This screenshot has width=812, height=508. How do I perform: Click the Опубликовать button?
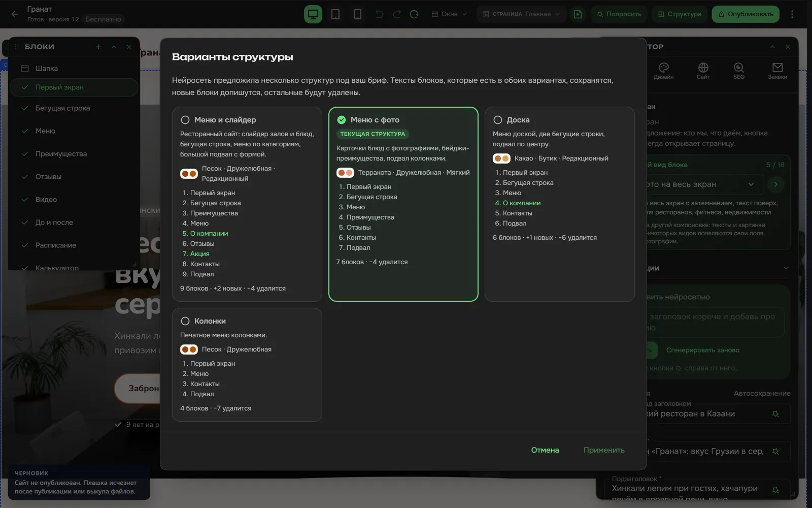[746, 14]
